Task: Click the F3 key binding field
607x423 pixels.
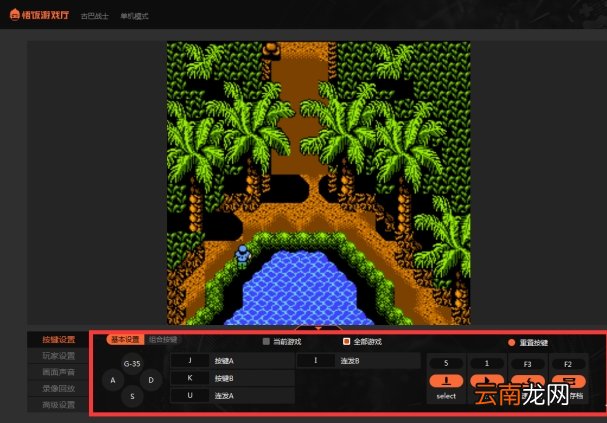Action: click(x=527, y=364)
